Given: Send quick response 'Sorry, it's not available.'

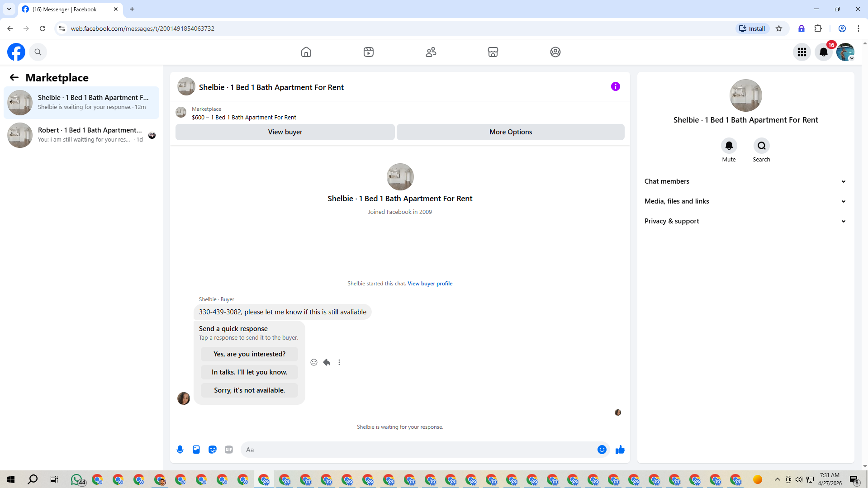Looking at the screenshot, I should coord(249,390).
